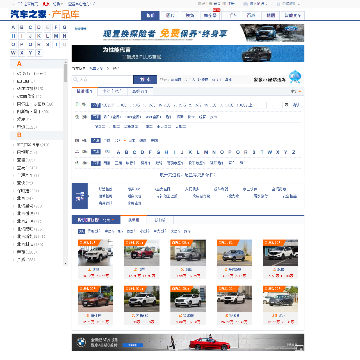Select letter X in the sidebar index grid
This screenshot has width=360, height=360.
(22, 53)
